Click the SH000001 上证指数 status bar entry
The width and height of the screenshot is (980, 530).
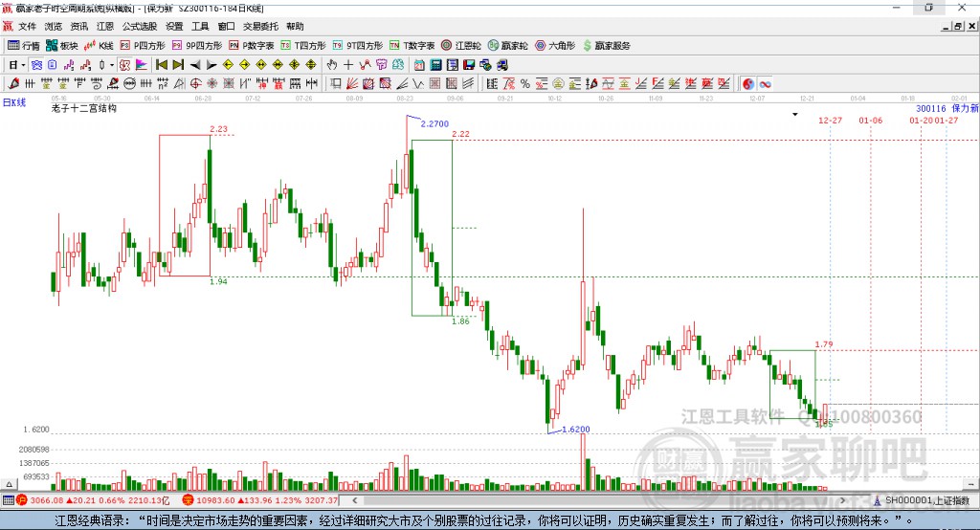point(924,500)
